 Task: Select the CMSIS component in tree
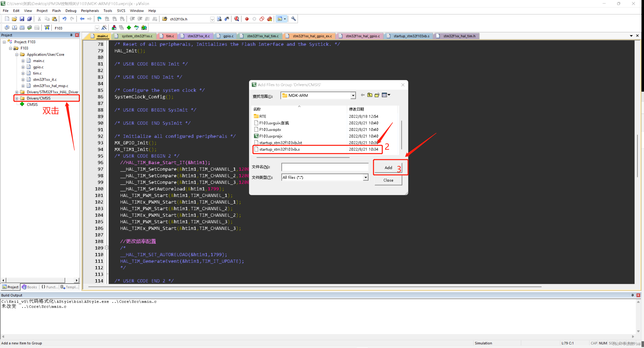pyautogui.click(x=32, y=104)
